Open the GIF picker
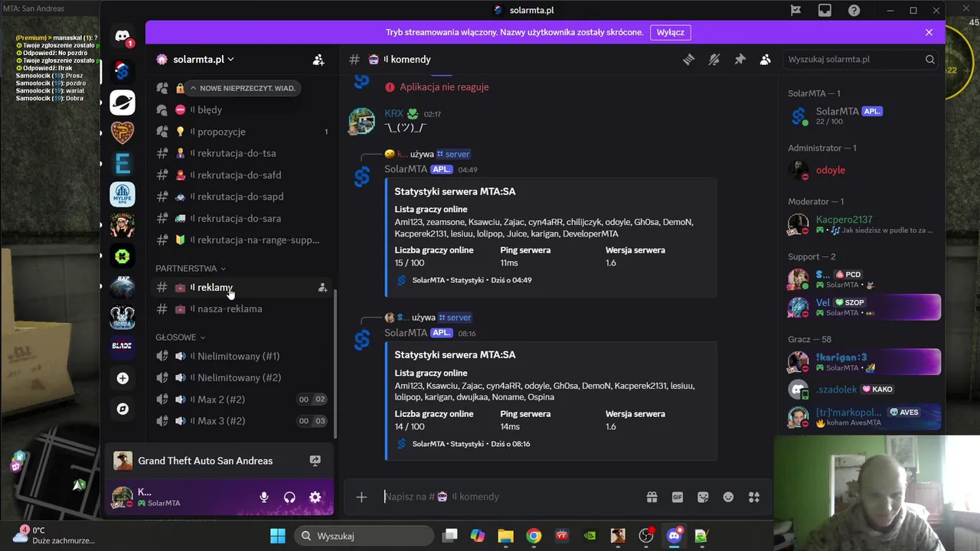This screenshot has width=980, height=551. tap(678, 497)
